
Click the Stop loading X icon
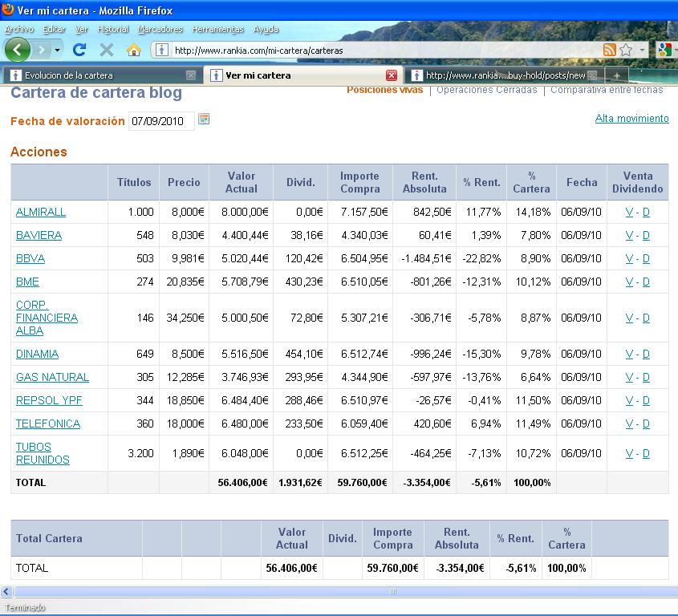pyautogui.click(x=106, y=50)
